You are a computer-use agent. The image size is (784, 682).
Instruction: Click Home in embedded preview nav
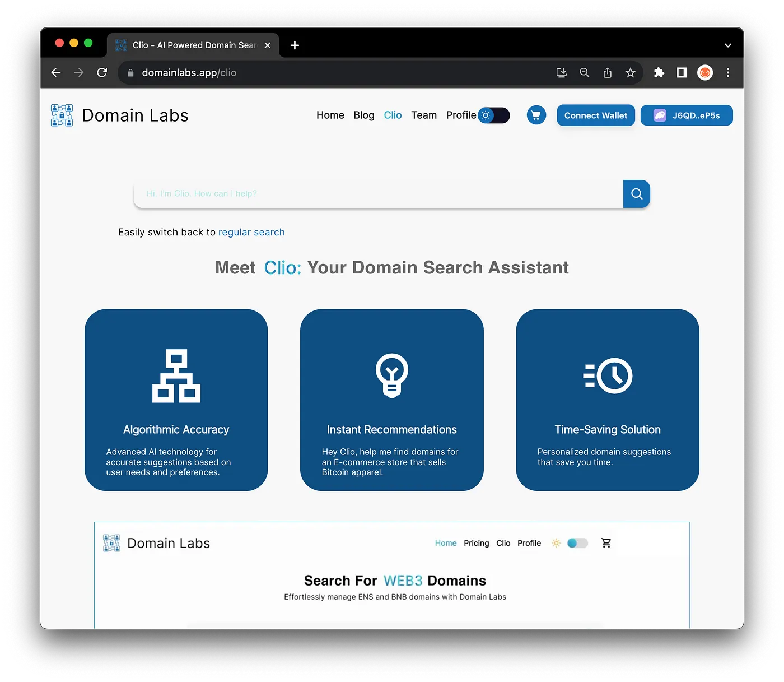446,543
